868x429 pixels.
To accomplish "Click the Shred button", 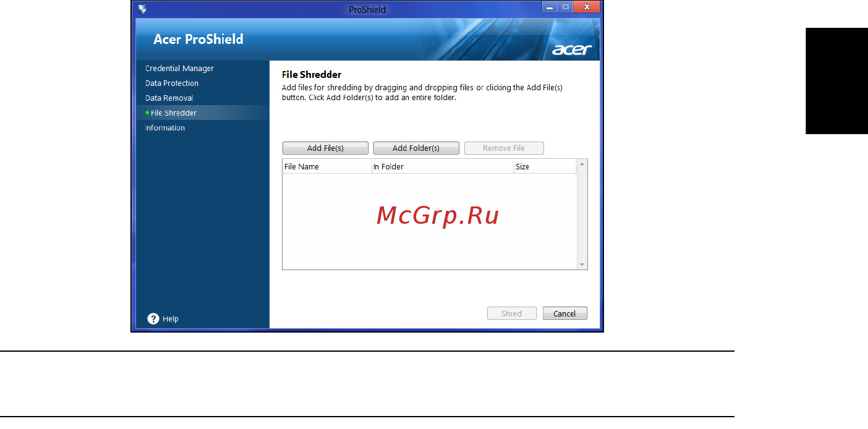I will click(511, 313).
